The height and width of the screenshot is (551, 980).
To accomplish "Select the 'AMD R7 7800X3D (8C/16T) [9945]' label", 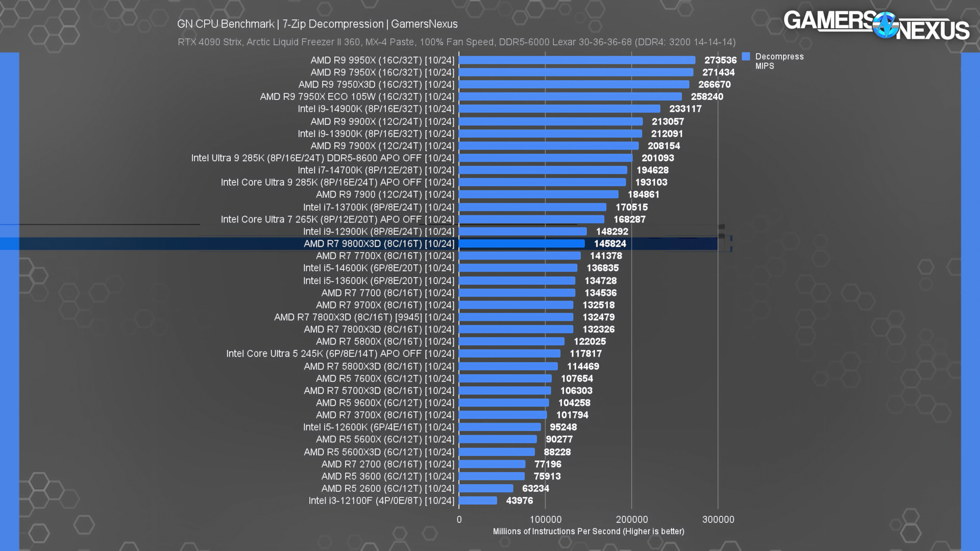I will [x=364, y=317].
